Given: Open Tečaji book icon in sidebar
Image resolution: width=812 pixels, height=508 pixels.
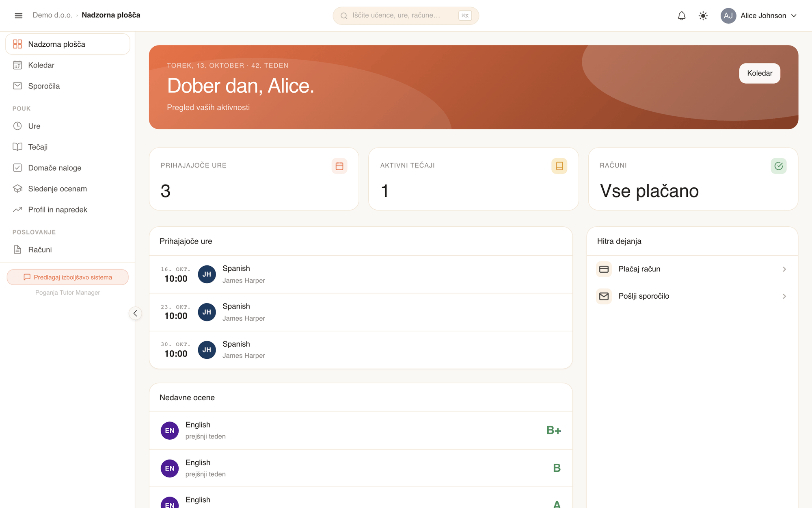Looking at the screenshot, I should 17,147.
